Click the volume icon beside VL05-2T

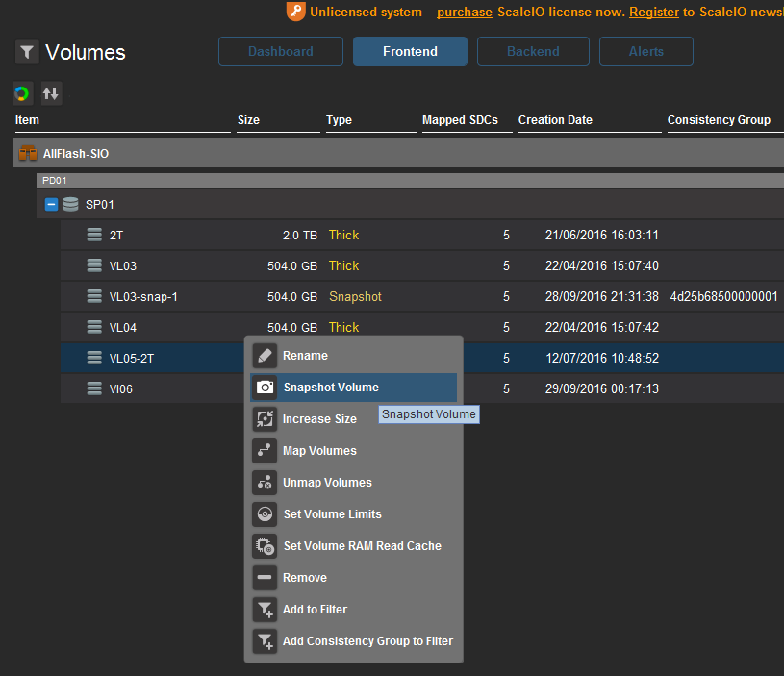pyautogui.click(x=94, y=358)
